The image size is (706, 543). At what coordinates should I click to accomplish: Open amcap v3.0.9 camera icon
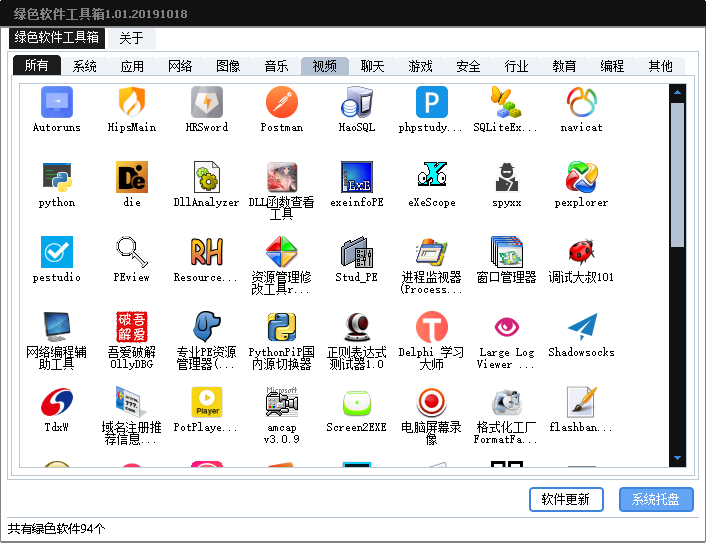click(282, 402)
